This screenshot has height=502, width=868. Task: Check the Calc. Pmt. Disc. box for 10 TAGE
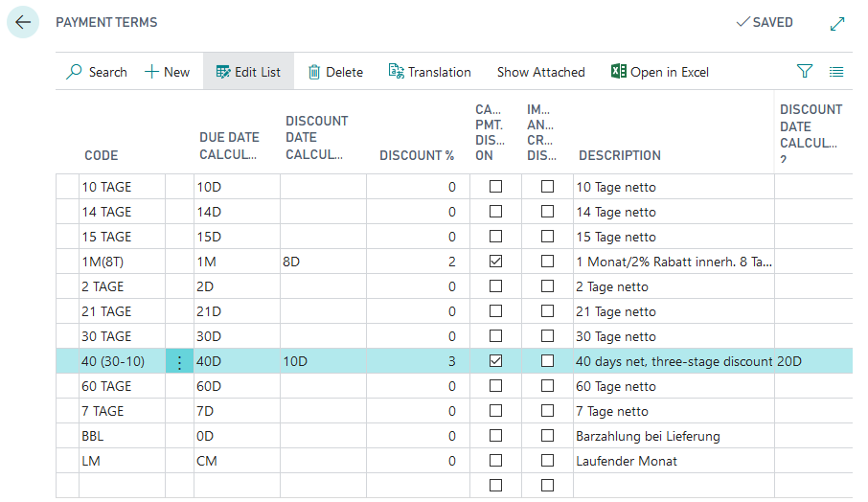495,187
